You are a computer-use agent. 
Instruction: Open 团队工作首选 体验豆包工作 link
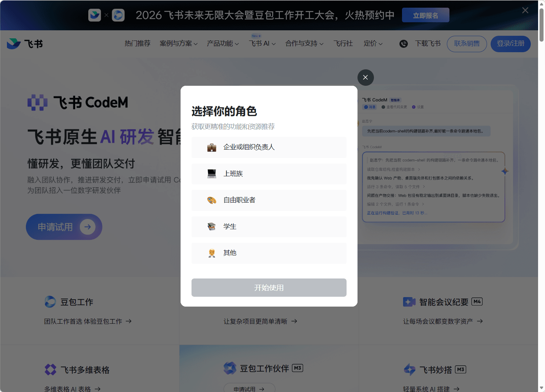pyautogui.click(x=88, y=321)
